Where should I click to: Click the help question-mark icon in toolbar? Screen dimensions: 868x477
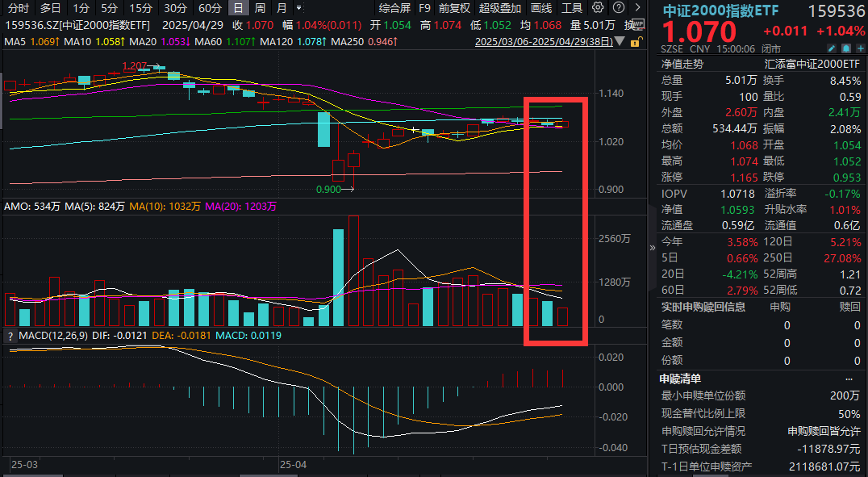(x=618, y=7)
